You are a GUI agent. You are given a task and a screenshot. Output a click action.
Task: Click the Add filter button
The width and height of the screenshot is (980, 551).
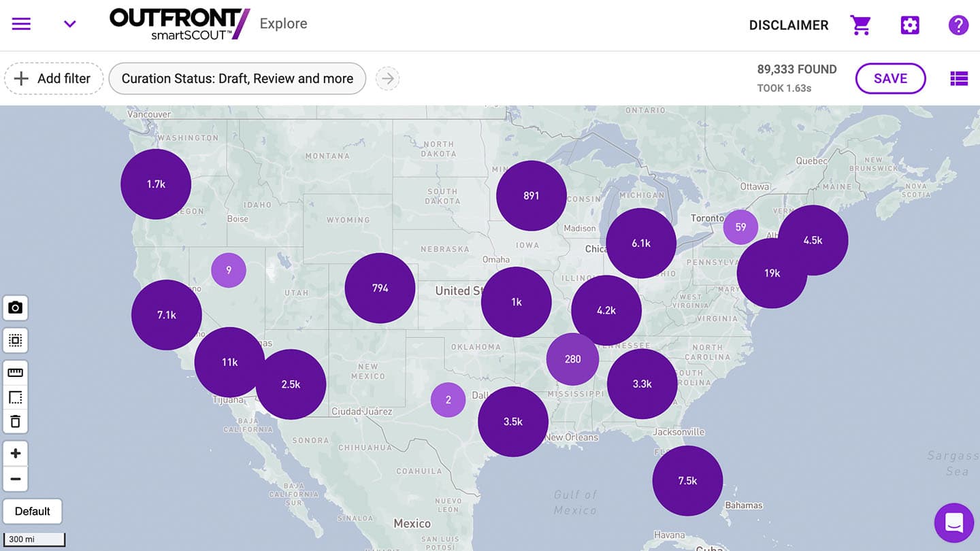[54, 79]
